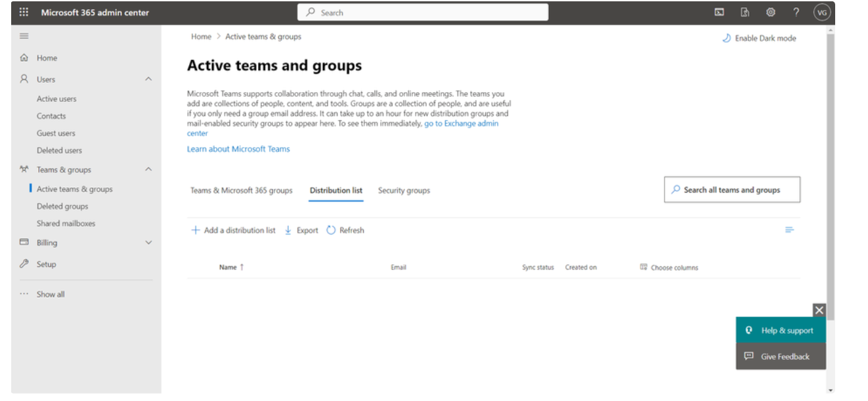Collapse the navigation hamburger menu

point(24,36)
